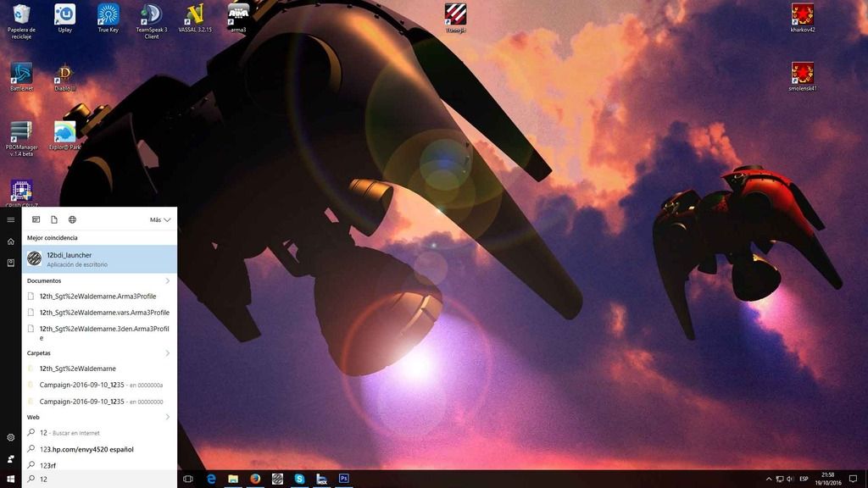The height and width of the screenshot is (488, 868).
Task: Click the Explor@ Park desktop icon
Action: pyautogui.click(x=64, y=136)
